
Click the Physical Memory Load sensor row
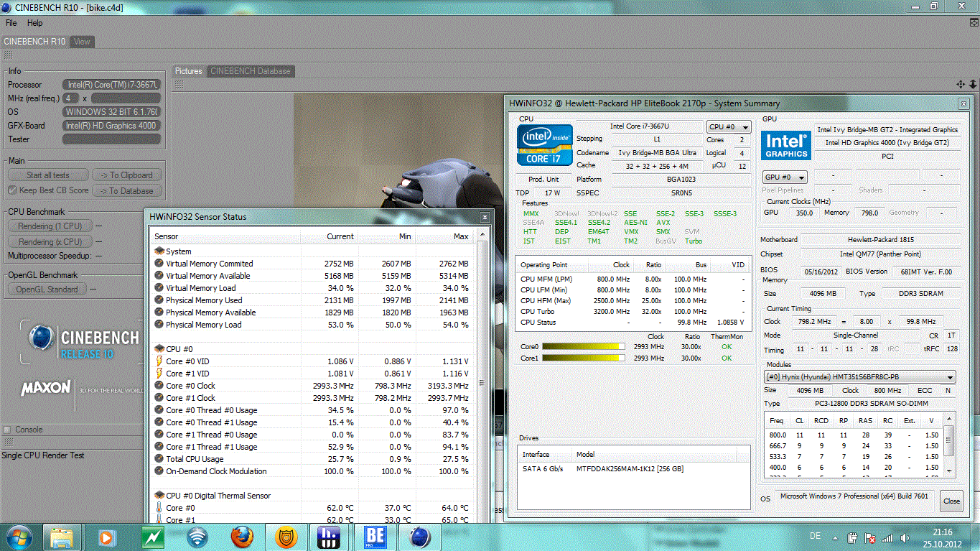click(312, 325)
